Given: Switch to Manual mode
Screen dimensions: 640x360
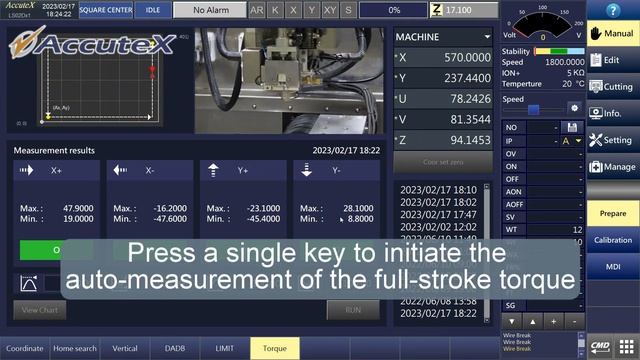Looking at the screenshot, I should 613,33.
